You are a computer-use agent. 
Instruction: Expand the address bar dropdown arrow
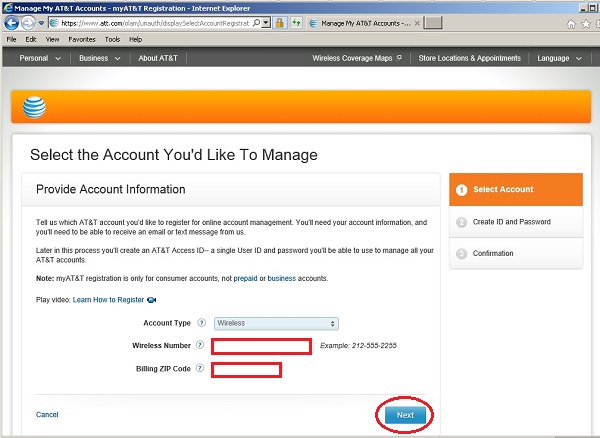click(x=266, y=23)
